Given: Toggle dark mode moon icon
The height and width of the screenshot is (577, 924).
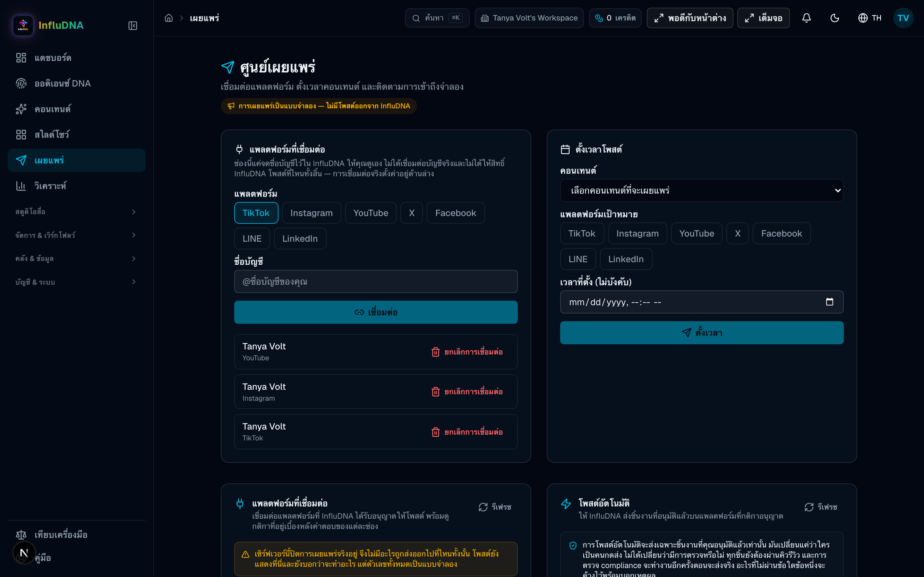Looking at the screenshot, I should coord(835,18).
